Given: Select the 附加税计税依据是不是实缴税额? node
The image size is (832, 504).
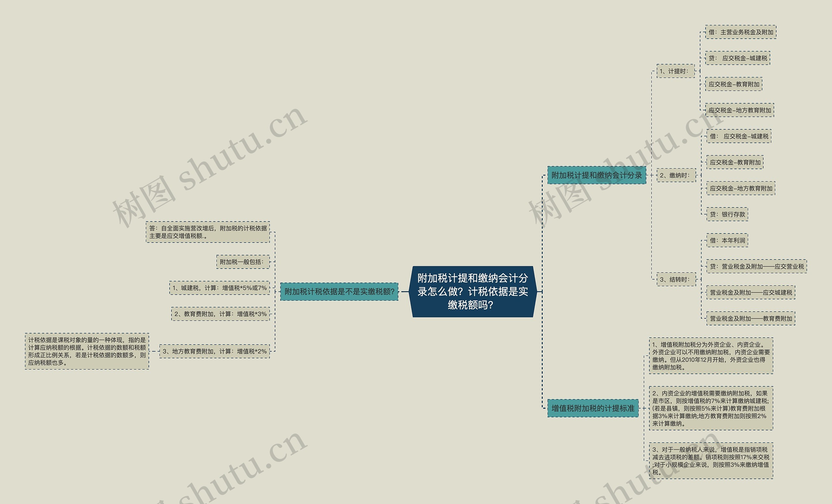Looking at the screenshot, I should (x=339, y=292).
